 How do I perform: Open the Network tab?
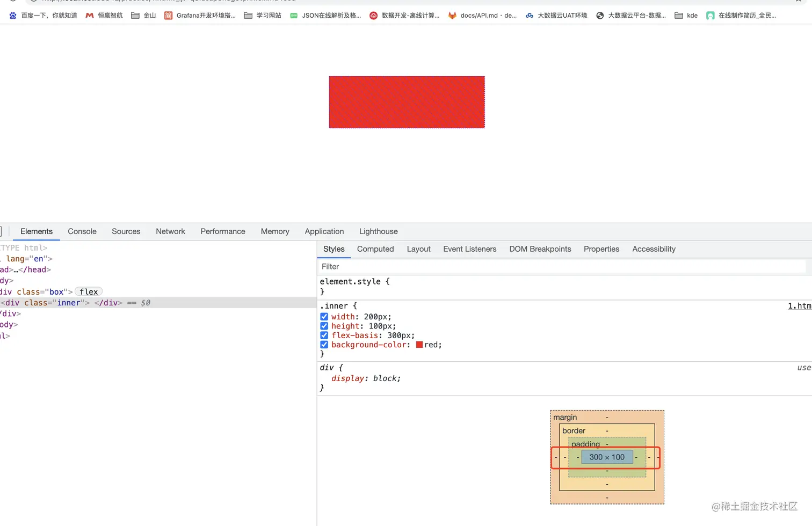coord(170,231)
